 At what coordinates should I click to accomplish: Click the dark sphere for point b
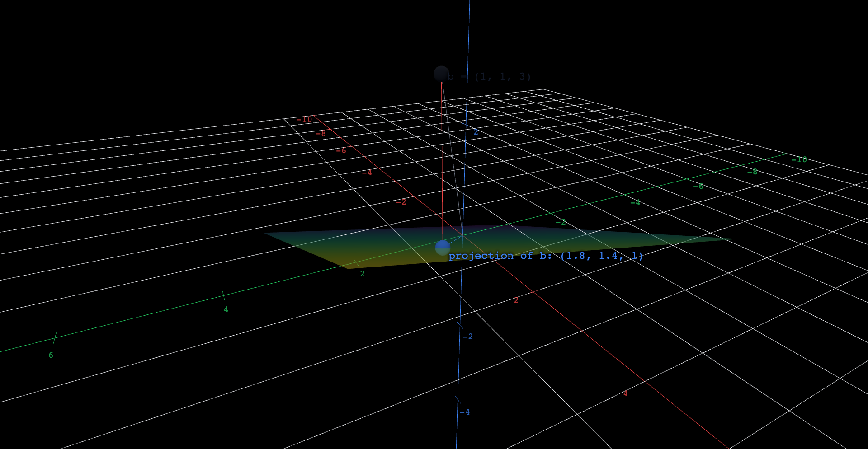[x=441, y=74]
